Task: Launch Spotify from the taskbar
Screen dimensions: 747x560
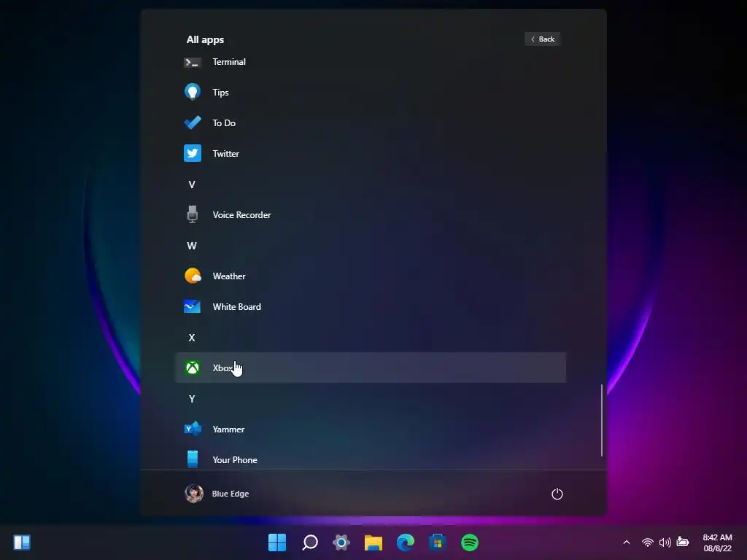Action: [470, 542]
